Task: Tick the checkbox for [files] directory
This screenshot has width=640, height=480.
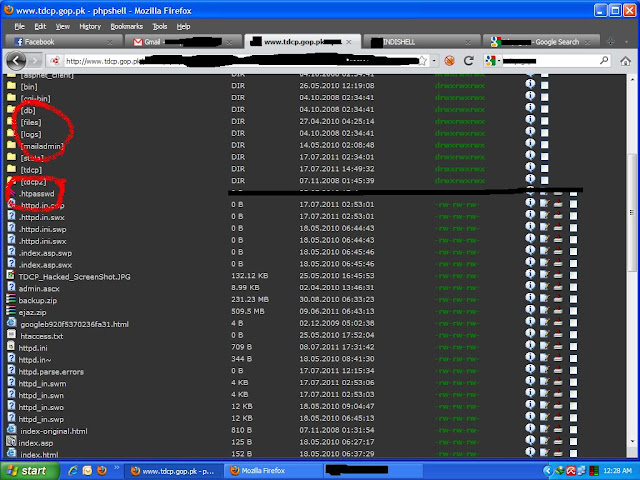Action: click(x=544, y=121)
